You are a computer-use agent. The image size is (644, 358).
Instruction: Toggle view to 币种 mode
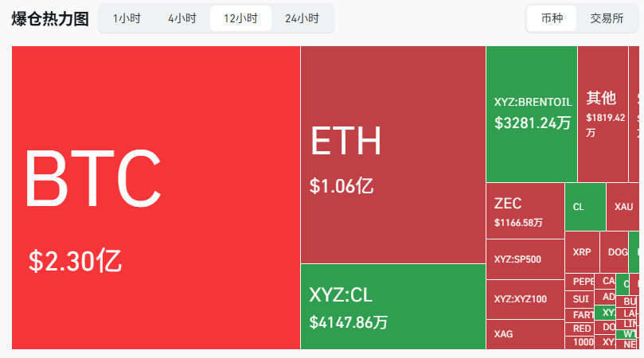(552, 18)
